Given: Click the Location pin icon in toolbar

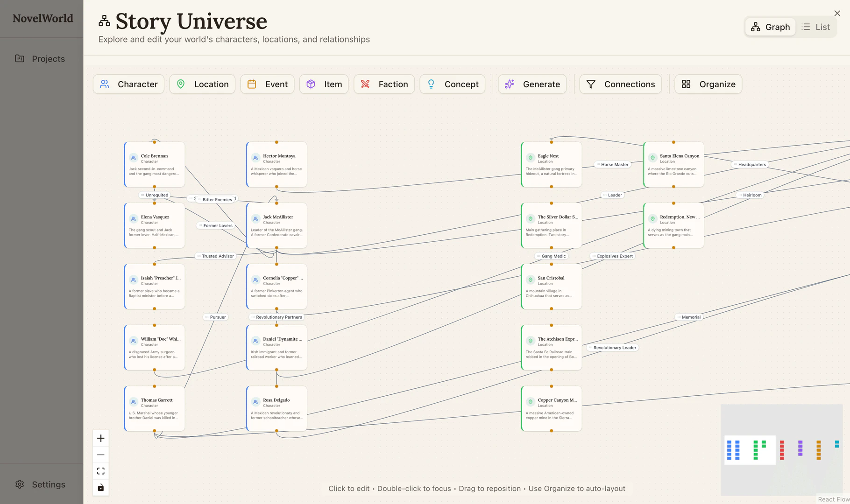Looking at the screenshot, I should click(181, 84).
